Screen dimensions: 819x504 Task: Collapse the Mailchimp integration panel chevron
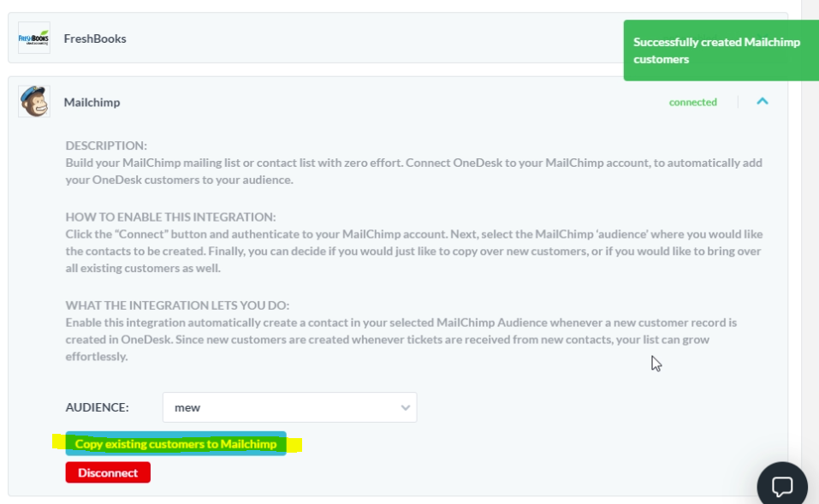pyautogui.click(x=762, y=101)
